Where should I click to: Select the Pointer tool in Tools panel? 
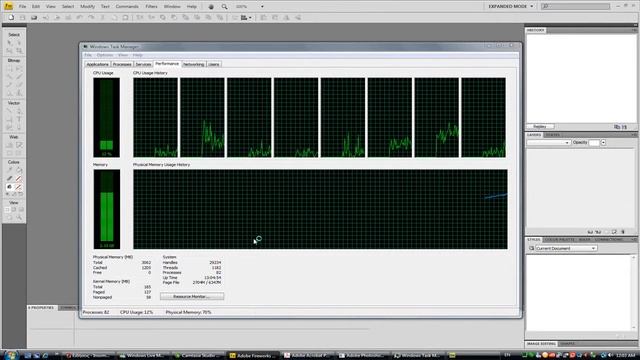(x=9, y=42)
